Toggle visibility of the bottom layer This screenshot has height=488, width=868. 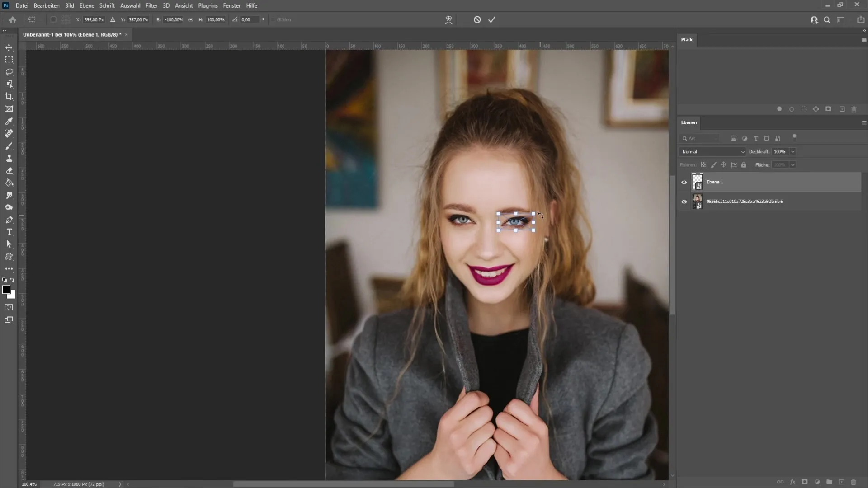point(684,202)
